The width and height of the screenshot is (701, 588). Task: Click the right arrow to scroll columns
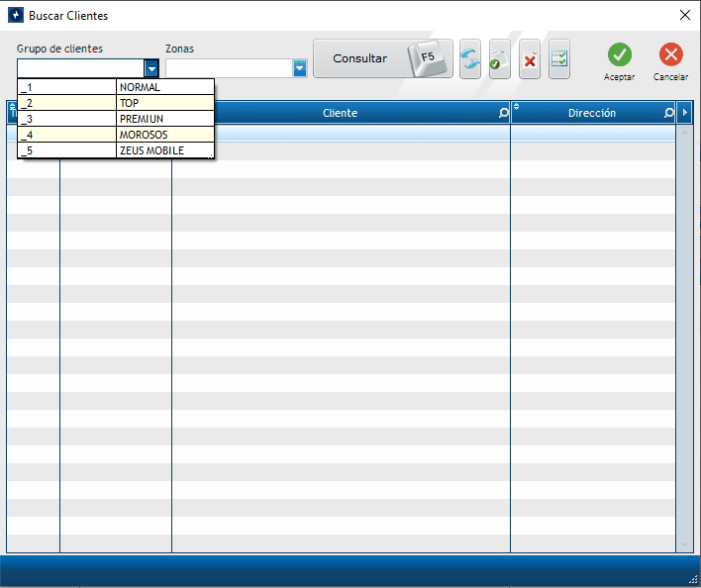pos(684,113)
